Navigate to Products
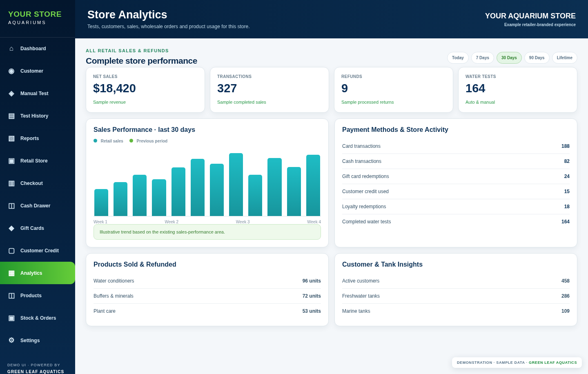 [x=38, y=296]
